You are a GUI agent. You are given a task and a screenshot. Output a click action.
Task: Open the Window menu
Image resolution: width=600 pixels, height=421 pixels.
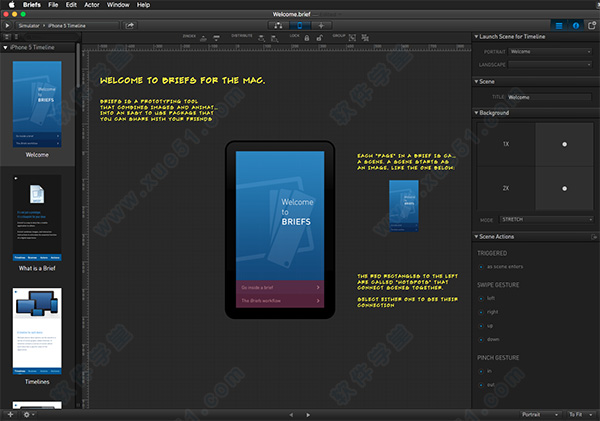click(x=118, y=5)
